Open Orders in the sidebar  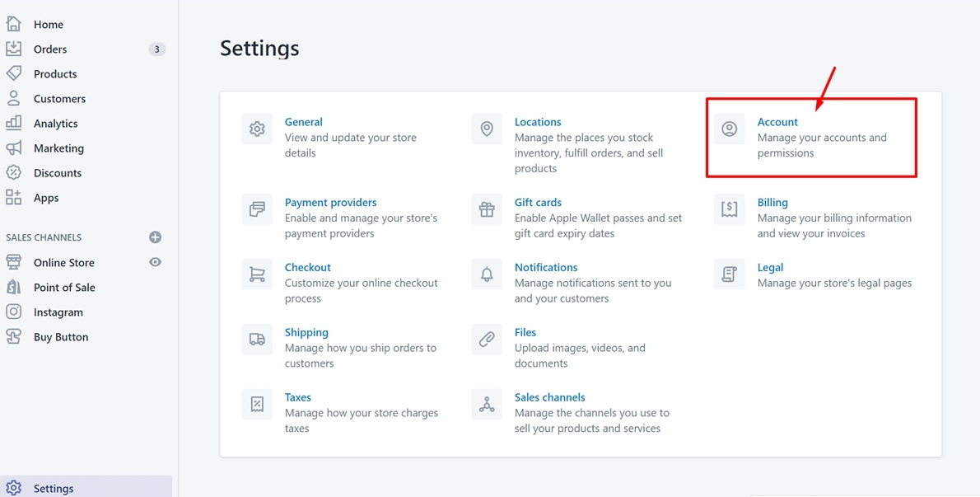[x=50, y=49]
